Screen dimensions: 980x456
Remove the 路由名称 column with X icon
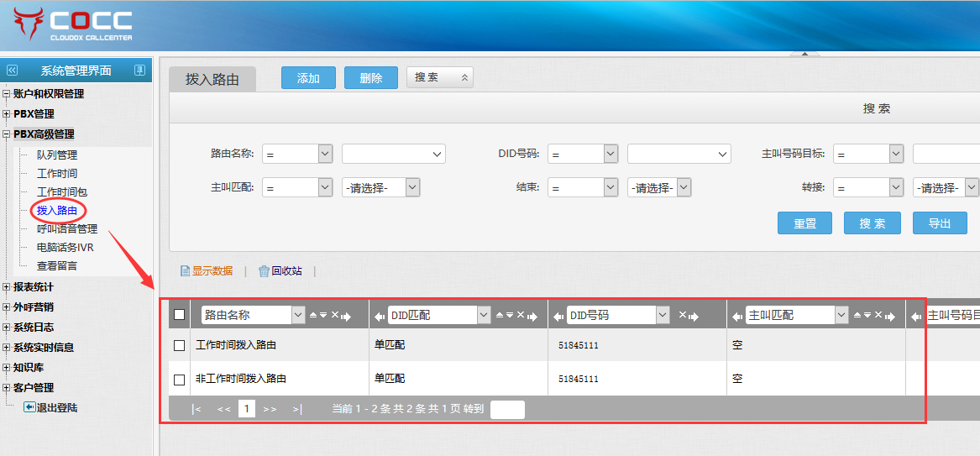pos(334,316)
